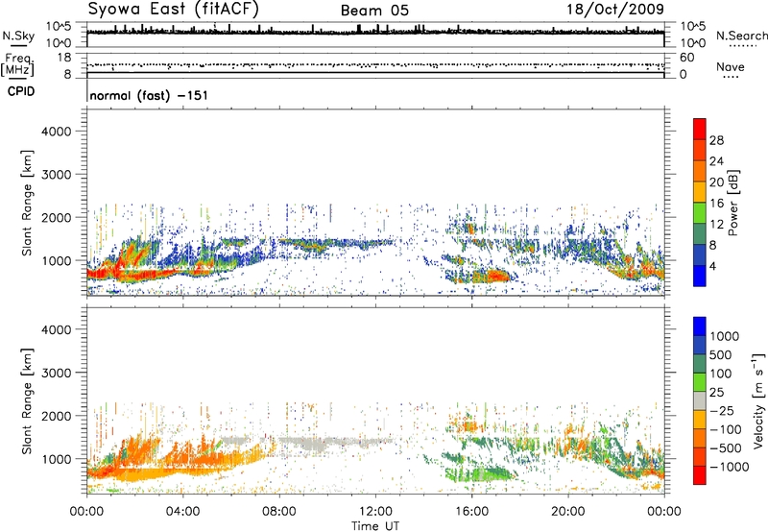
Task: Click the light green 25–100 Velocity colorbar segment
Action: point(700,382)
